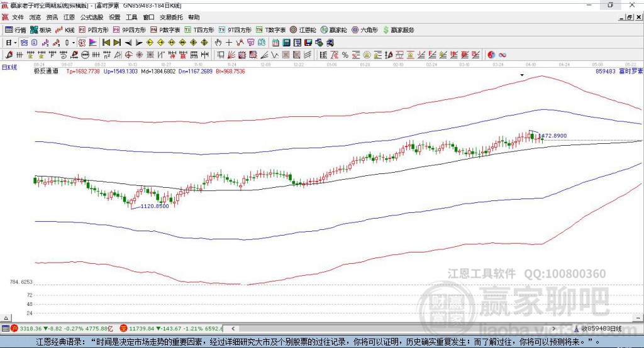Click the 日K线 label

[10, 67]
